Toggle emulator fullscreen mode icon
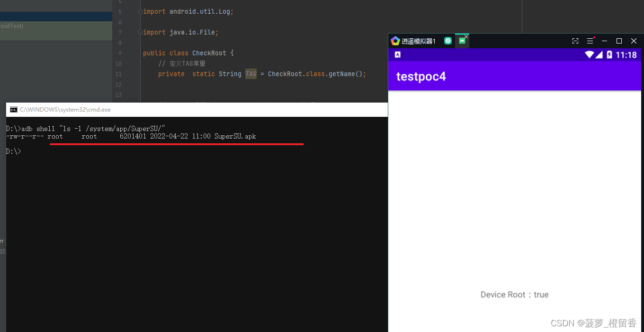The width and height of the screenshot is (644, 332). 575,41
